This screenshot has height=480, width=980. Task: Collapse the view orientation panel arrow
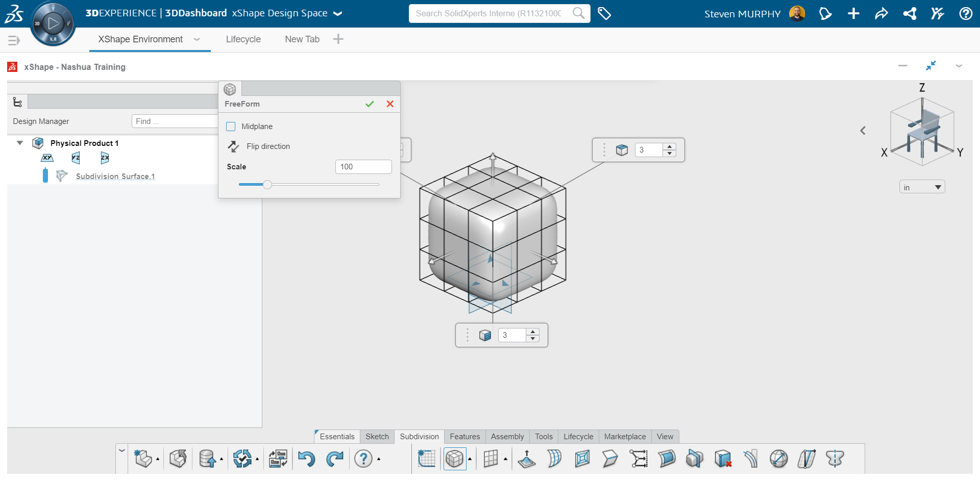tap(863, 131)
